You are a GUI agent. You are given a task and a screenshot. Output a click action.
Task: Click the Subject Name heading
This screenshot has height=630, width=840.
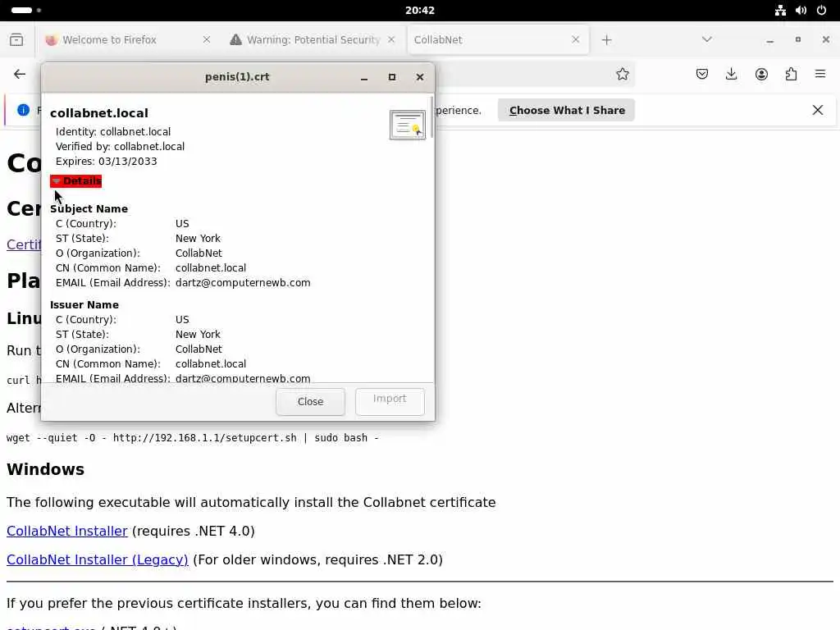pos(89,209)
